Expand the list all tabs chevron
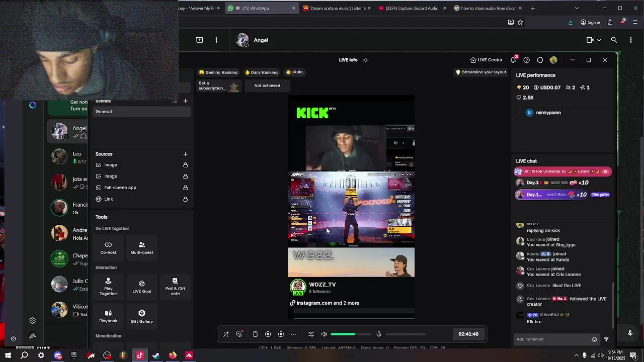Image resolution: width=644 pixels, height=362 pixels. point(577,8)
